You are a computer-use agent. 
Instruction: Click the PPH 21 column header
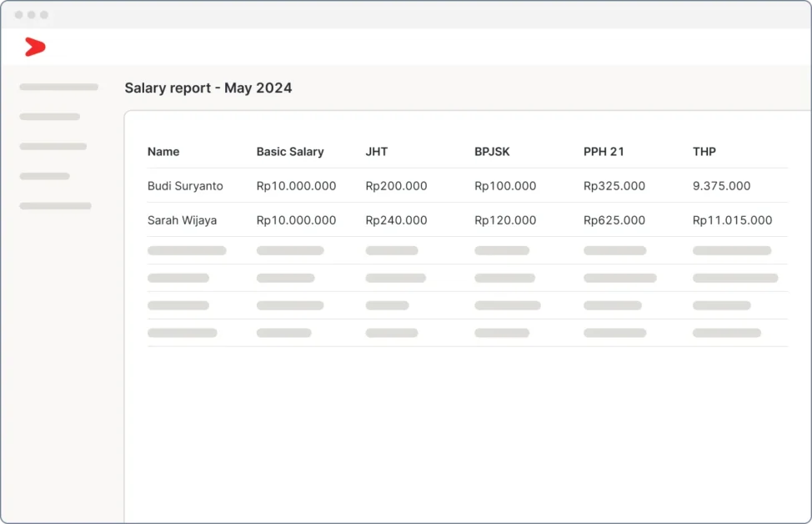pos(604,152)
